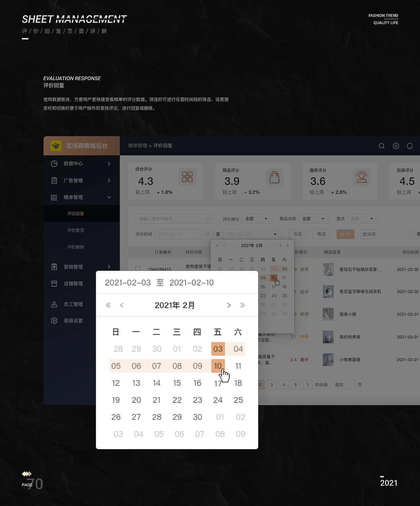Image resolution: width=420 pixels, height=506 pixels.
Task: Select 评价置顶 in sidebar submenu
Action: [76, 230]
